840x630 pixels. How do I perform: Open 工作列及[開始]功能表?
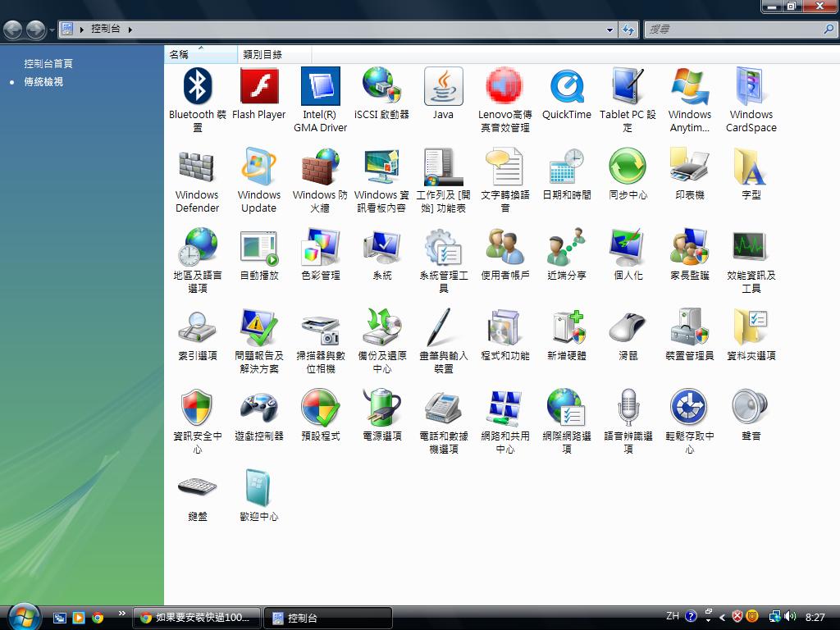[444, 180]
